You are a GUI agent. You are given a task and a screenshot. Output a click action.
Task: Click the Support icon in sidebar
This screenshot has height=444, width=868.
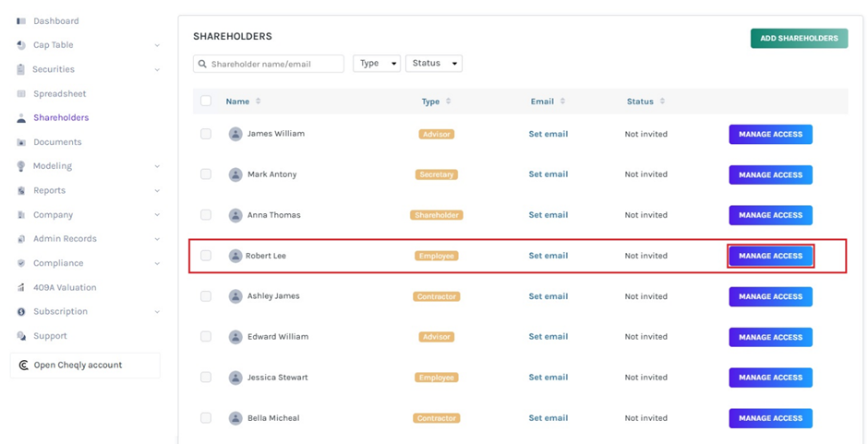[x=21, y=336]
